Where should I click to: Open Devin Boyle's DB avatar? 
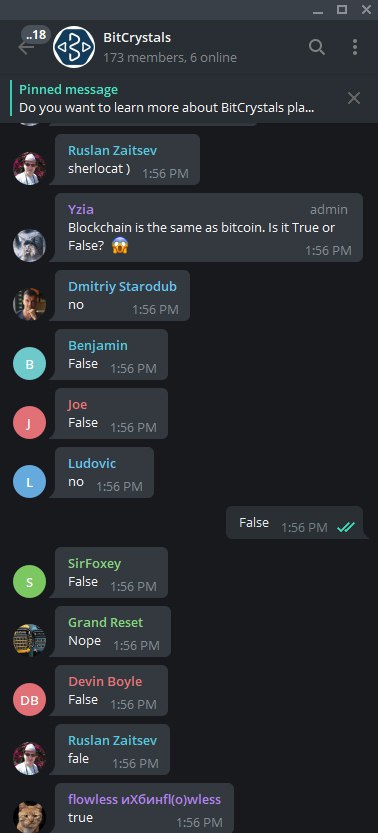click(29, 700)
